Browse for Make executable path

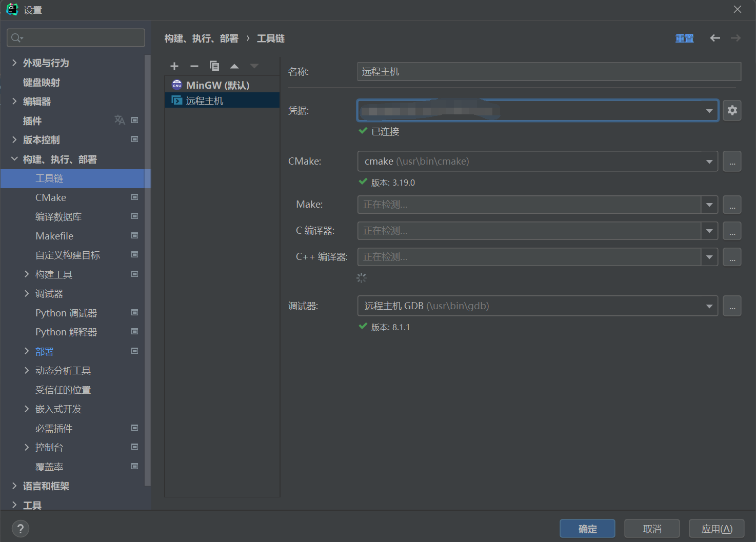pos(732,205)
